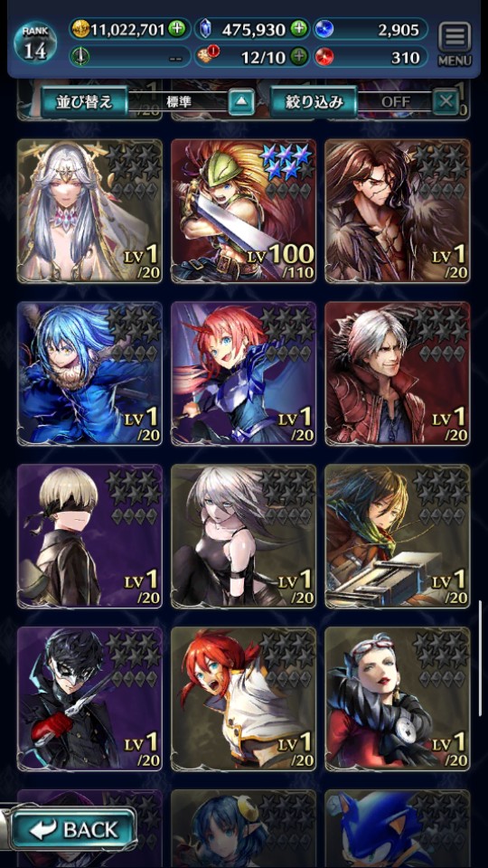Select the blue-haired character in blue coat
This screenshot has height=868, width=488.
pos(89,373)
